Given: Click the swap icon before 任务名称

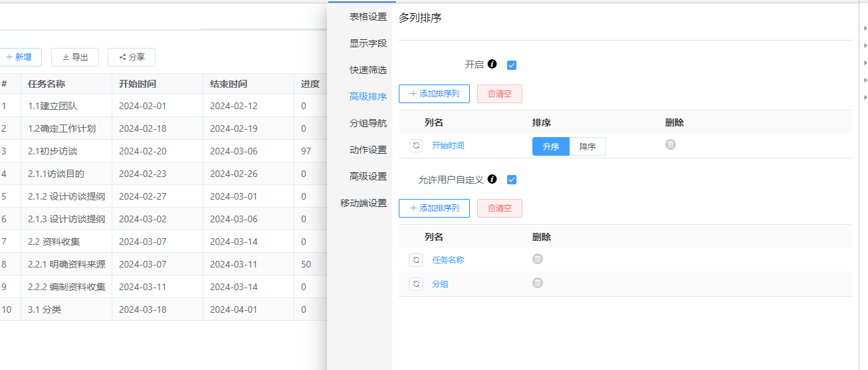Looking at the screenshot, I should [x=416, y=260].
